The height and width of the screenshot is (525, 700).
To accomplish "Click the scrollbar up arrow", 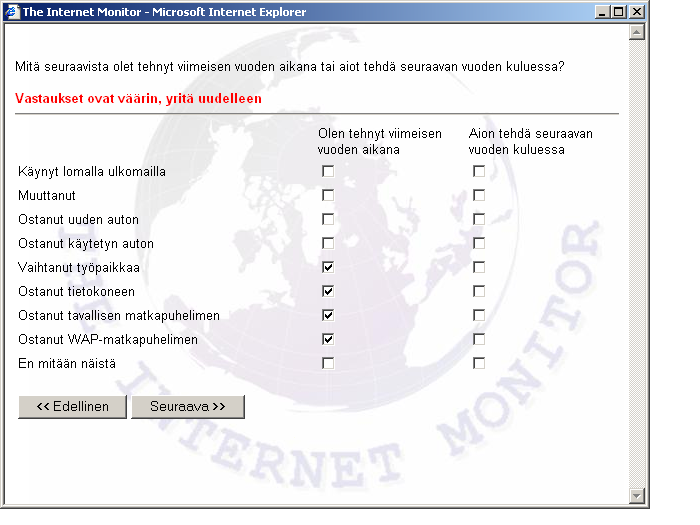I will [x=636, y=32].
